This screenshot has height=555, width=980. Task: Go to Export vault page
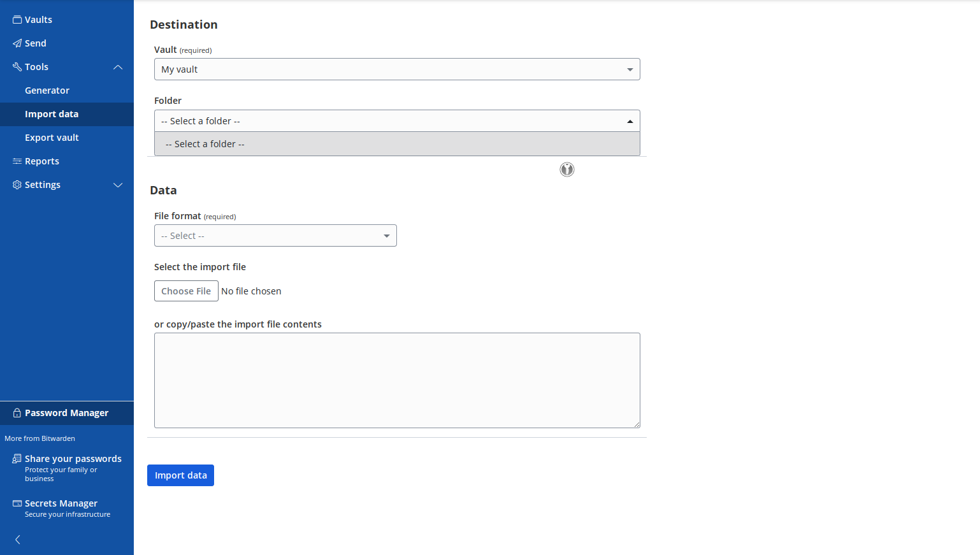(x=52, y=138)
